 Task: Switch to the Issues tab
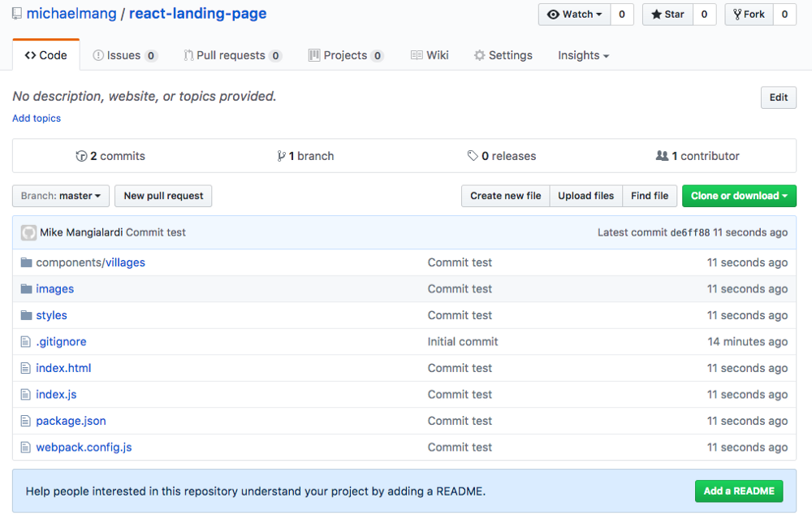(124, 55)
